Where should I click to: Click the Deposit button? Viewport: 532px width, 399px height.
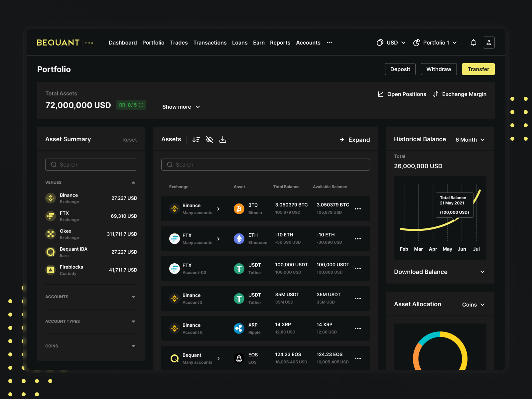[400, 69]
